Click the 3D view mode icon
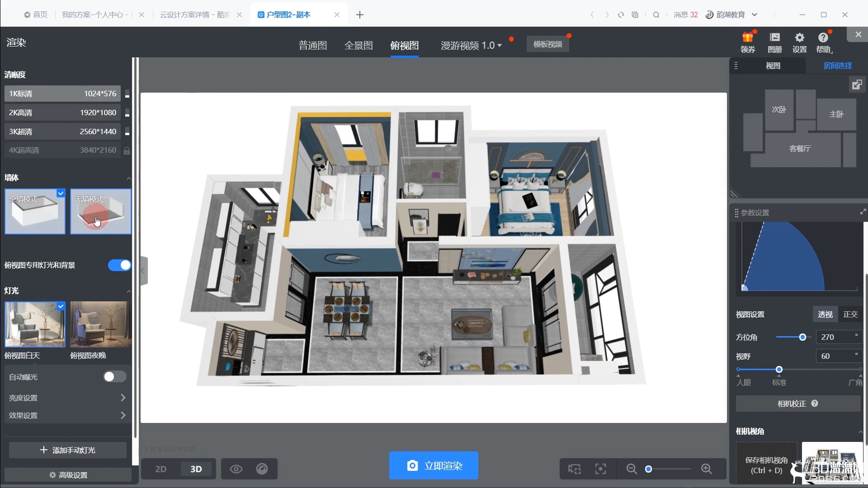868x488 pixels. (196, 468)
